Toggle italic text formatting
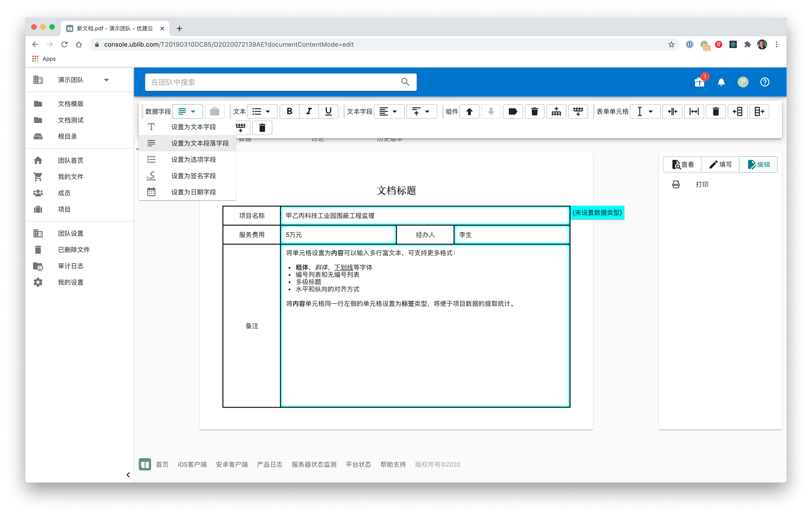Screen dimensions: 812x516 309,111
